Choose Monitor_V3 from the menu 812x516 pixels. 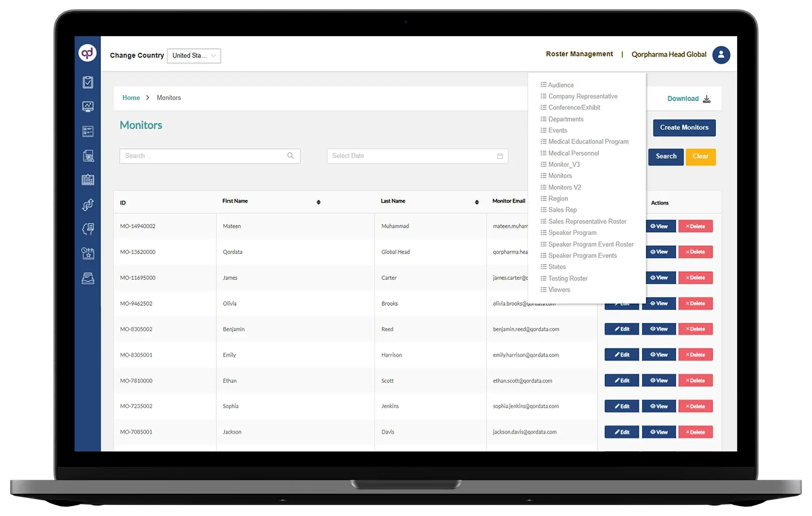pyautogui.click(x=560, y=164)
